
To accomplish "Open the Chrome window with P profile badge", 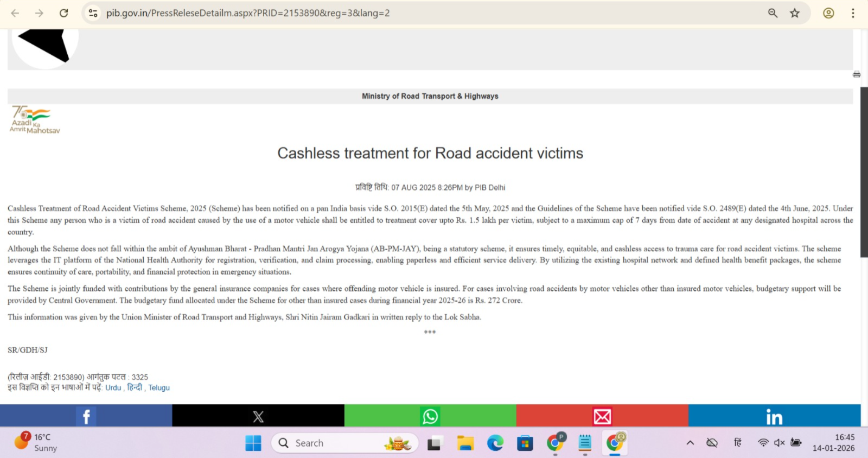I will (x=555, y=442).
